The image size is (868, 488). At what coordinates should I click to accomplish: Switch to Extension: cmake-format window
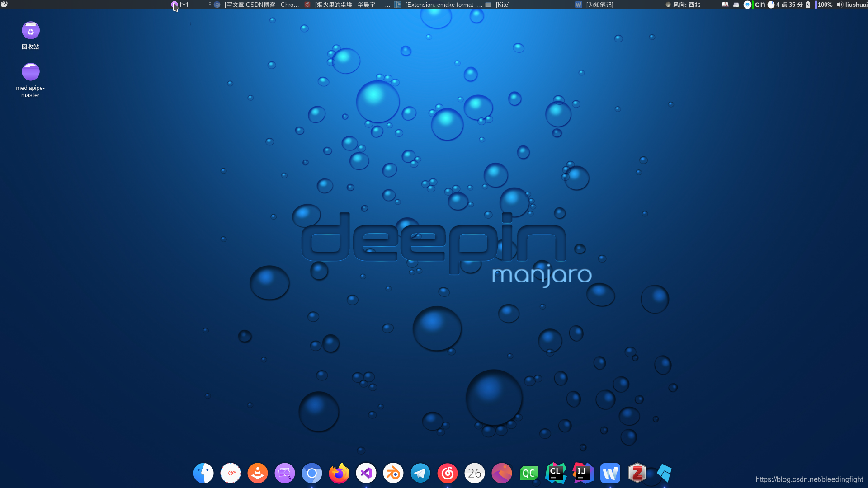tap(438, 5)
